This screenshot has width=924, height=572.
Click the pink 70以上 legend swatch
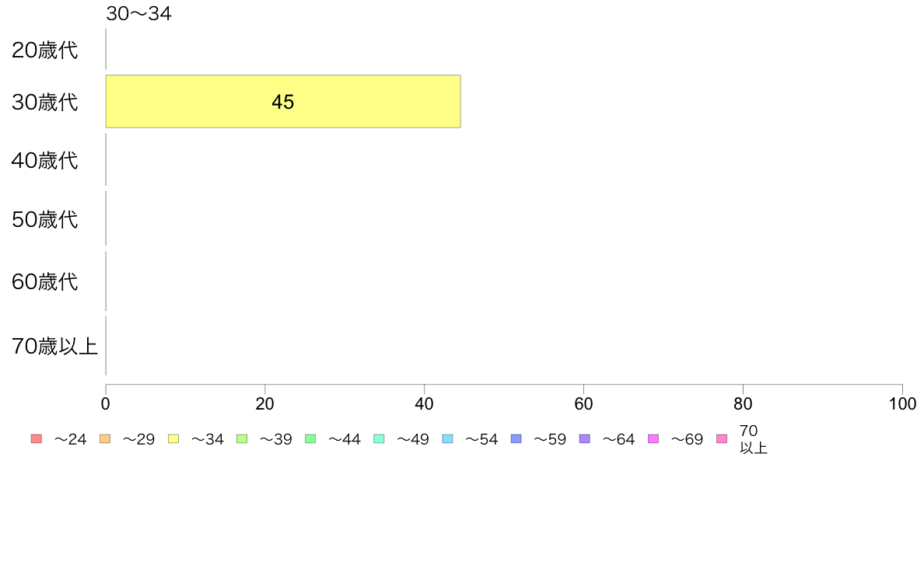point(722,439)
